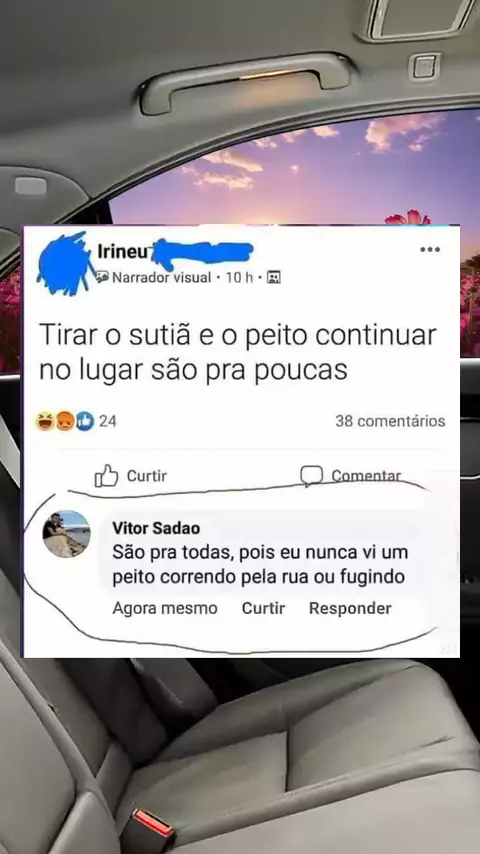Click the Agora mesmo comment timestamp

point(165,608)
